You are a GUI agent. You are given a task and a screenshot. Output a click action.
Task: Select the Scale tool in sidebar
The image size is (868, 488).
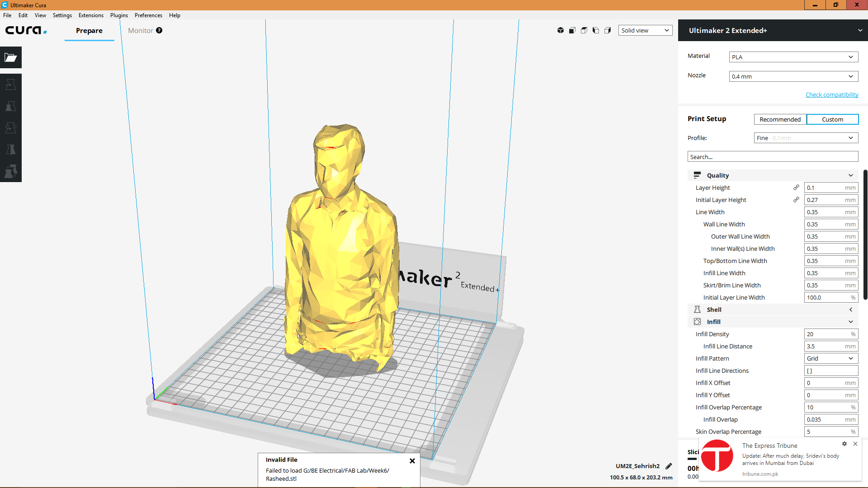point(10,106)
